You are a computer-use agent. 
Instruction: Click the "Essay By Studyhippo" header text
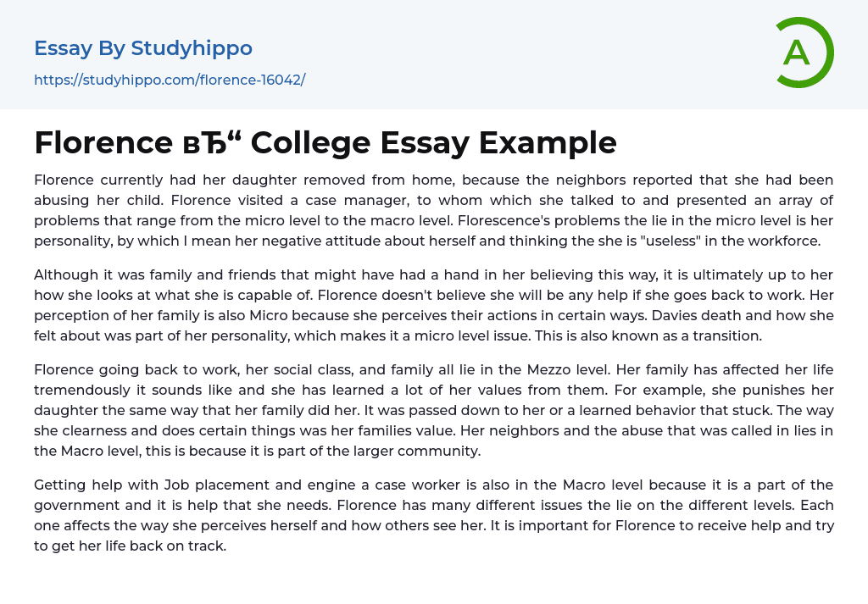coord(143,48)
